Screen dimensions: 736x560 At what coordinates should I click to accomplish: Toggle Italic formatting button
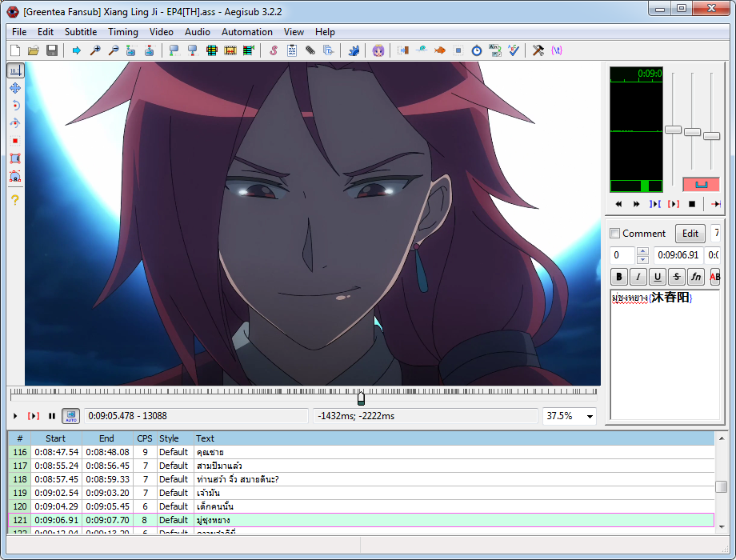coord(638,277)
